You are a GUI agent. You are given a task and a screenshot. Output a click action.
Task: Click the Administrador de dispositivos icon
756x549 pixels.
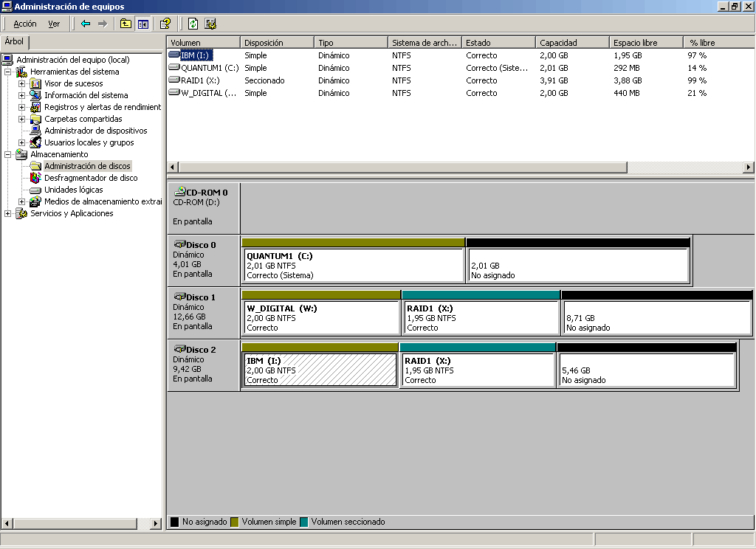click(x=35, y=131)
